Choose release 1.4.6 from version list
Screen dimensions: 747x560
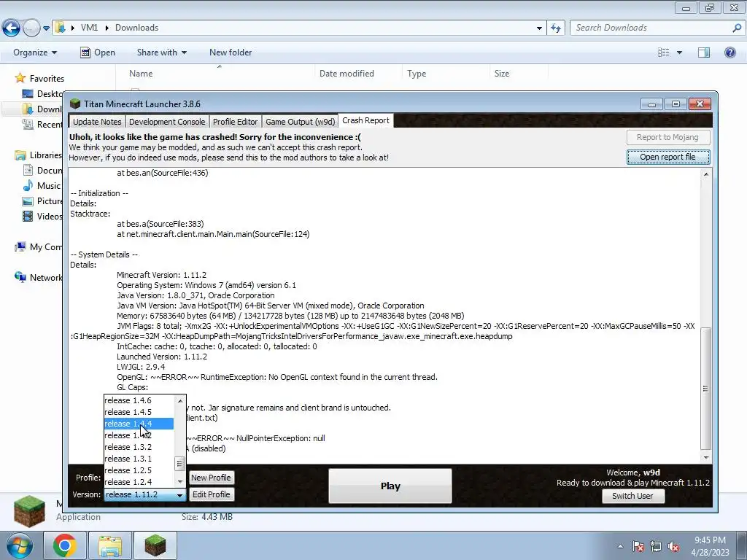(x=139, y=400)
